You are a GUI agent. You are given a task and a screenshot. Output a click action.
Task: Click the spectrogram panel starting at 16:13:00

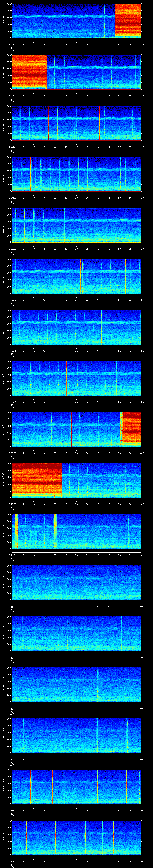(76, 633)
